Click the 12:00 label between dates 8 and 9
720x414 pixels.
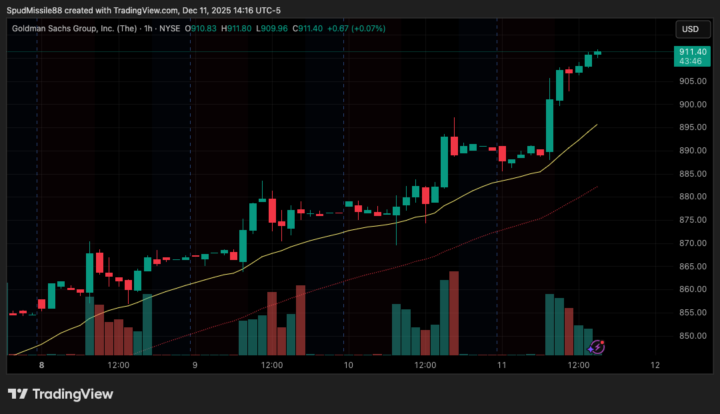(118, 365)
